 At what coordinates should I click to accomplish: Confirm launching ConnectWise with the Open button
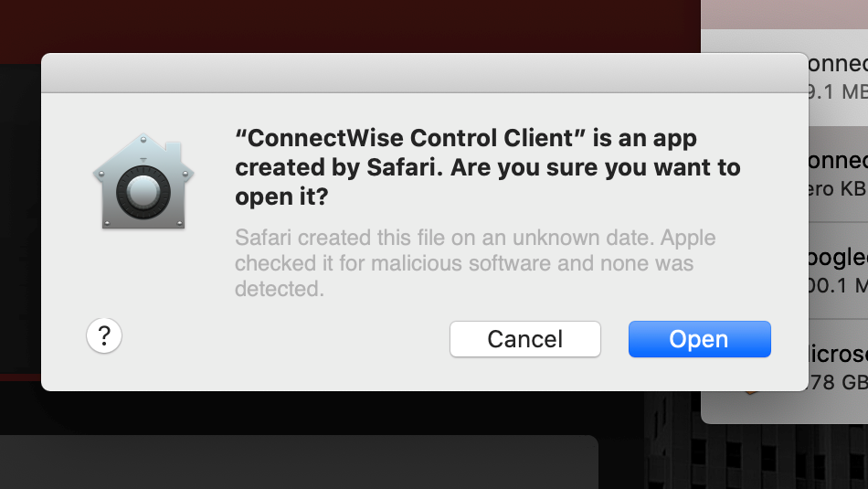point(699,339)
